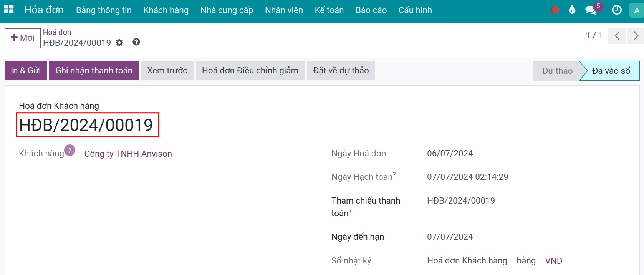Click the VND currency link

tap(554, 261)
